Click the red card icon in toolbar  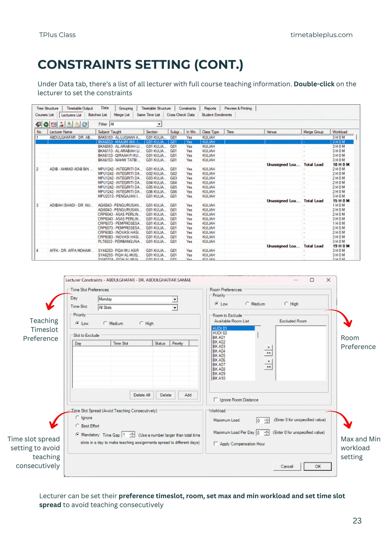(54, 124)
